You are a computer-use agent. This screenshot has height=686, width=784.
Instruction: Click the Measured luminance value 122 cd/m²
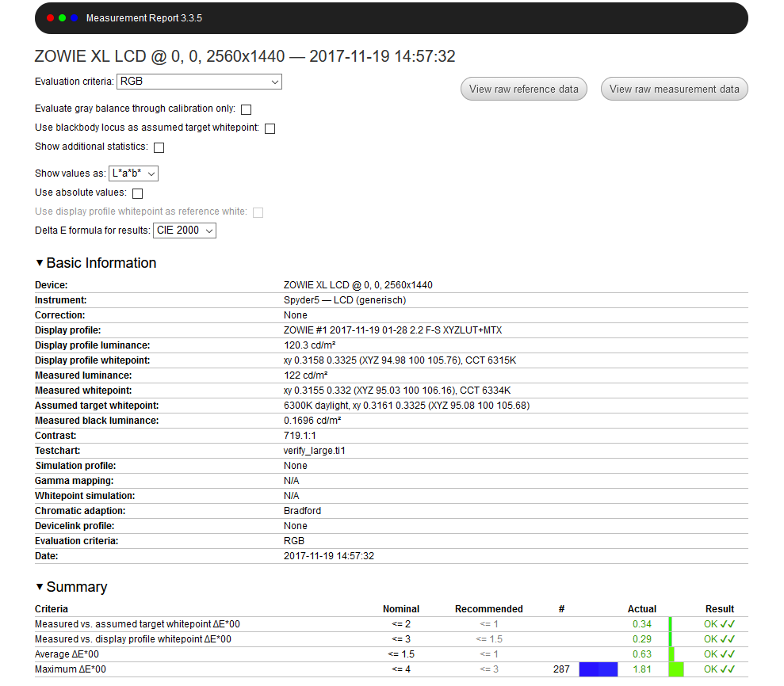(305, 375)
